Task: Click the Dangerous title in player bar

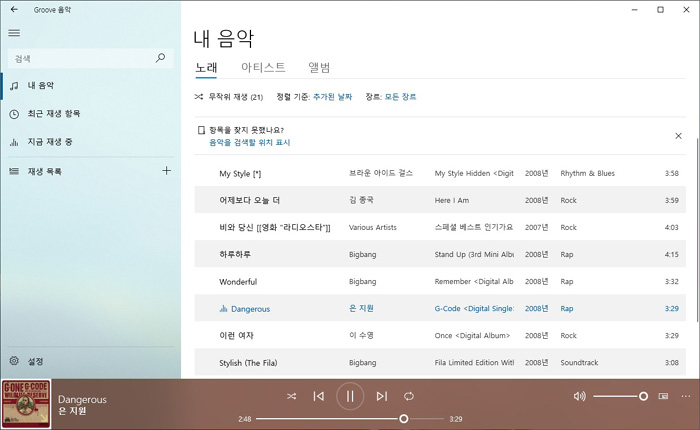Action: click(82, 399)
